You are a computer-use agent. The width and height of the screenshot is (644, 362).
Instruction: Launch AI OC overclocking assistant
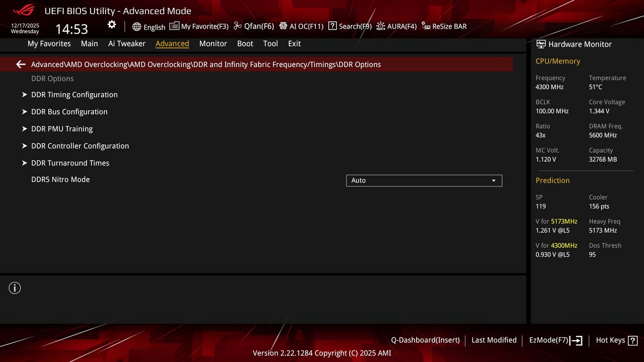point(301,26)
